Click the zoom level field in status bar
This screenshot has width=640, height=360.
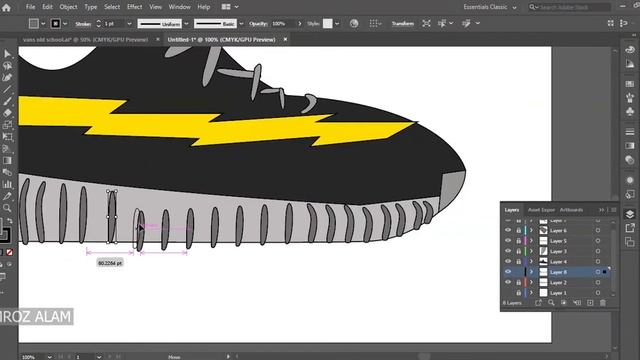32,357
